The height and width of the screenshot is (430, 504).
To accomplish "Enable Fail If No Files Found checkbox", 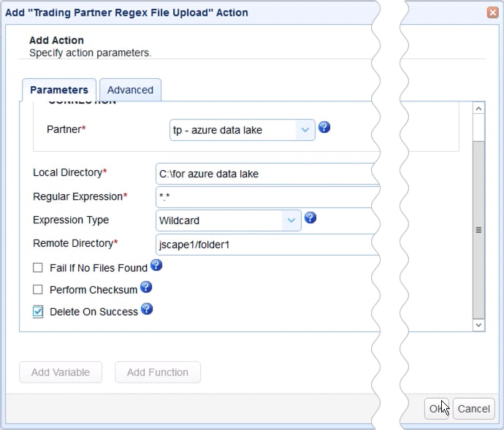I will [38, 268].
